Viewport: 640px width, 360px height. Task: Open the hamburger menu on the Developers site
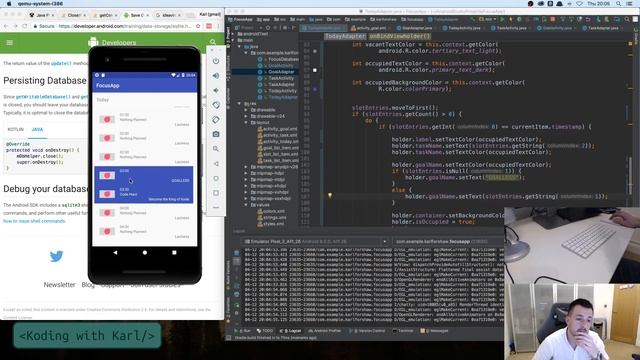10,42
